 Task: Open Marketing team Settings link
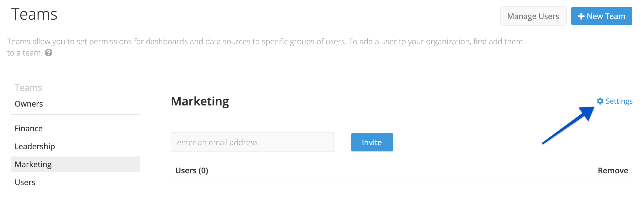(615, 101)
